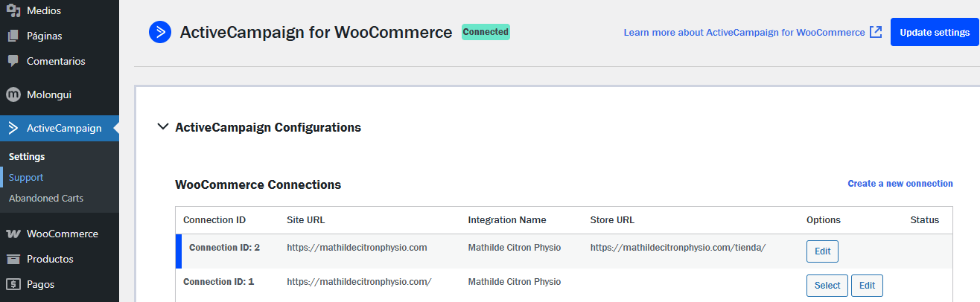Click Create a new connection link
Viewport: 980px width, 302px height.
pyautogui.click(x=900, y=184)
